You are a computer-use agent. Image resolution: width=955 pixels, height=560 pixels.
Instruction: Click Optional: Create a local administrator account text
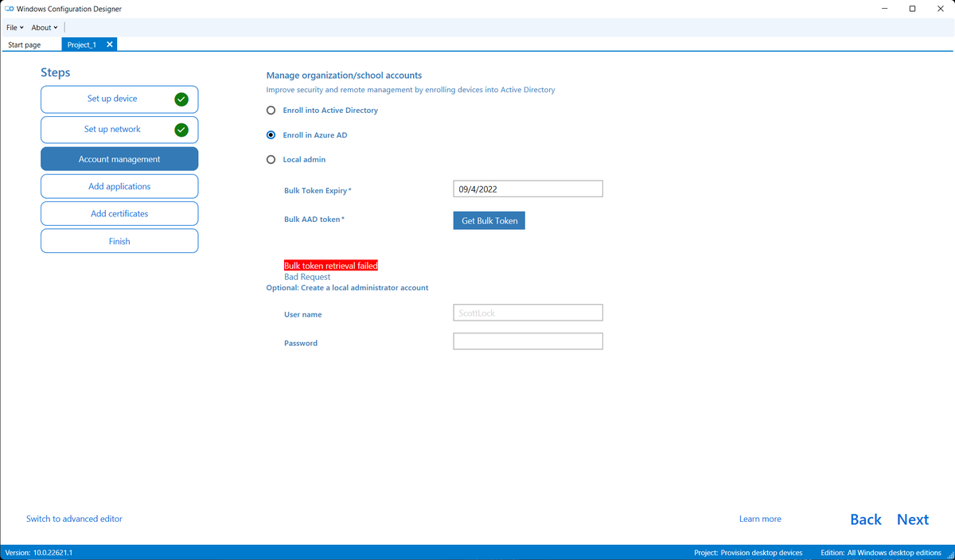347,288
